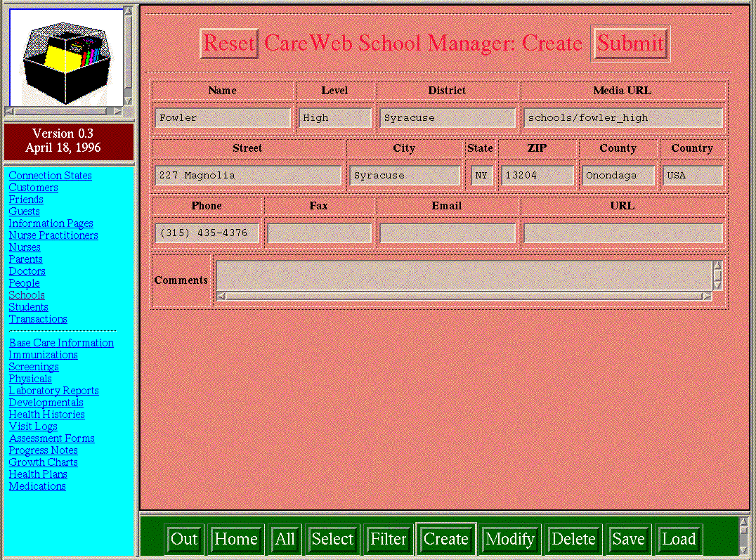Click the Select toolbar button
Viewport: 756px width, 560px height.
pyautogui.click(x=332, y=539)
